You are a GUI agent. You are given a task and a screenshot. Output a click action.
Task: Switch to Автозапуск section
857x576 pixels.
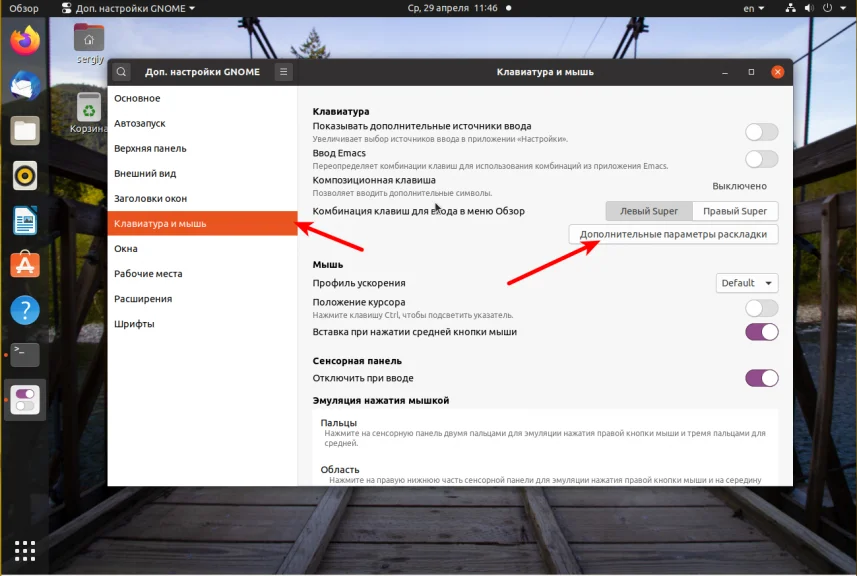pos(202,124)
